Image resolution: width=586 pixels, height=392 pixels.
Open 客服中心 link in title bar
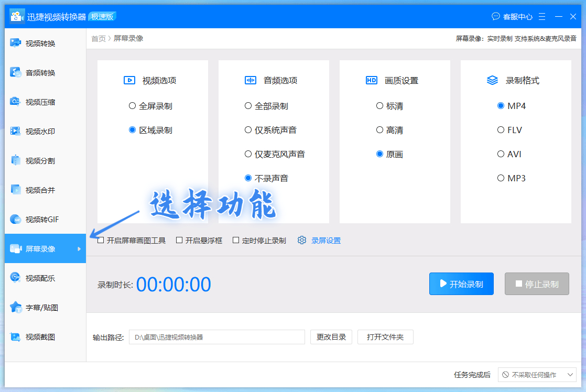click(x=518, y=17)
